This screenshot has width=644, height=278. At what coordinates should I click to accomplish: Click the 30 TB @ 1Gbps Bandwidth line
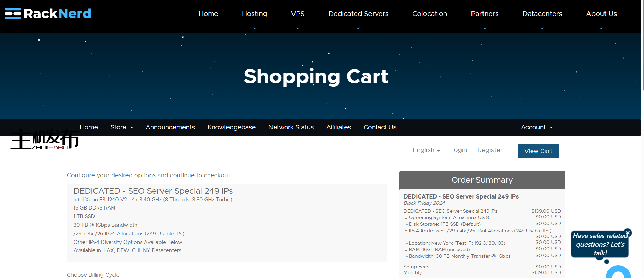[x=105, y=225]
